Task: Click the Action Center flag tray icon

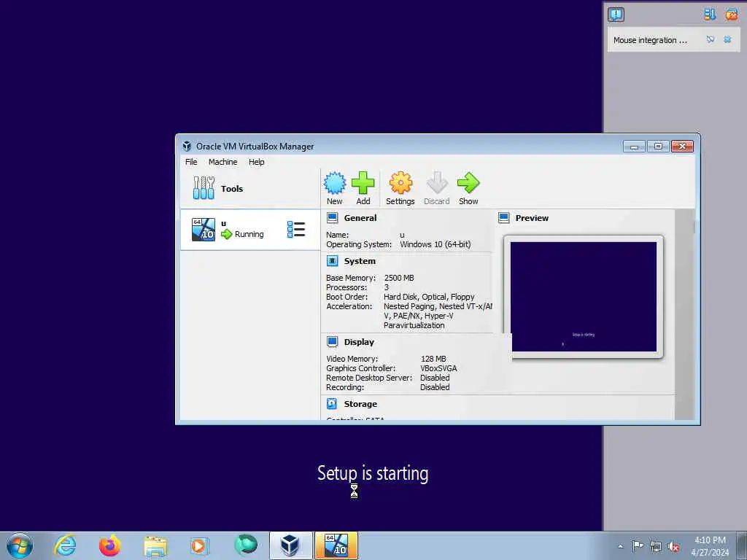Action: 638,545
